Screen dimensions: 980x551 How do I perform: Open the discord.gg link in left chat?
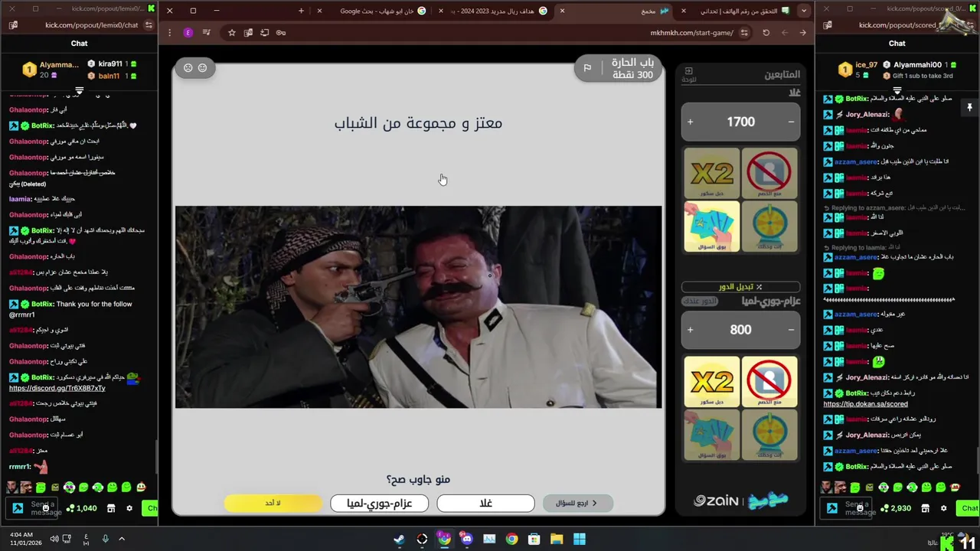tap(57, 388)
